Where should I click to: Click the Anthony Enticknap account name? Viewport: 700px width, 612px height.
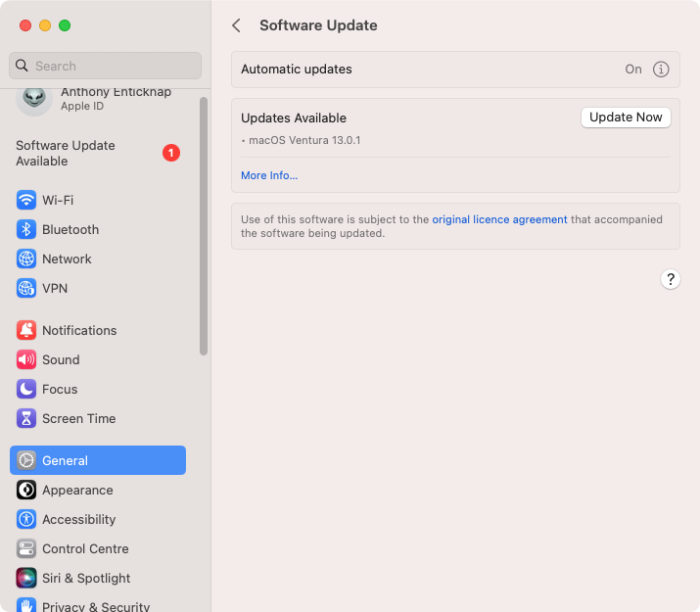point(117,92)
